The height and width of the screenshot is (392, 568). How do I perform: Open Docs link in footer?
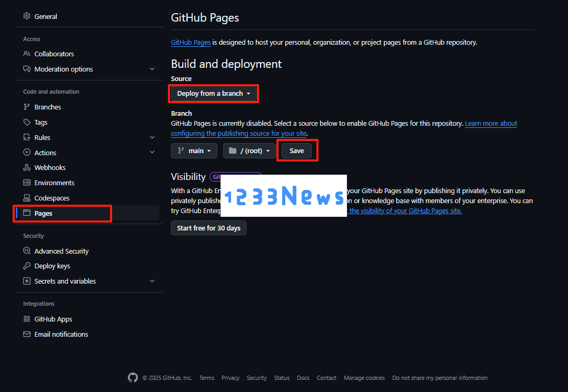(x=303, y=377)
